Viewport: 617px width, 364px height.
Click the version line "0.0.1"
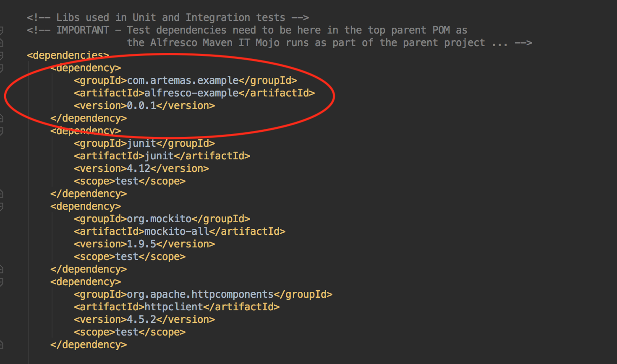(144, 106)
